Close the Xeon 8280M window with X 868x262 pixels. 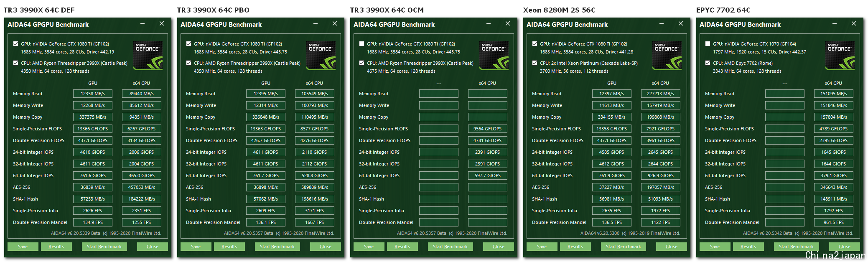pyautogui.click(x=681, y=24)
